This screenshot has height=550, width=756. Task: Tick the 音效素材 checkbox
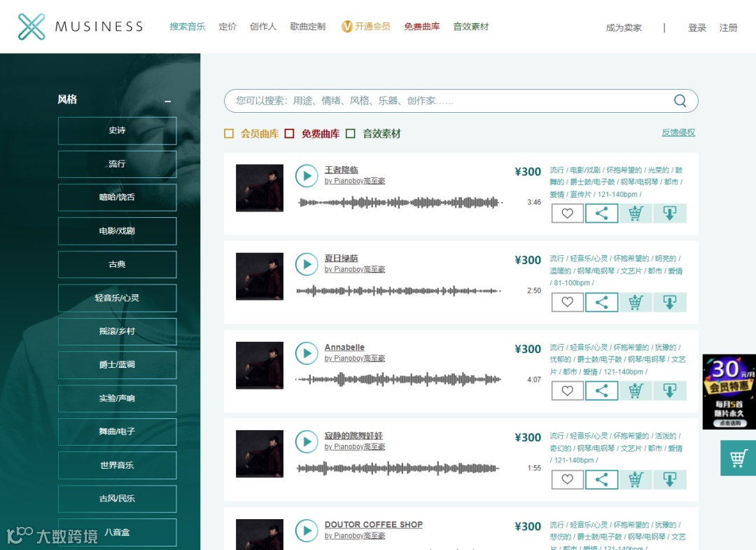tap(351, 134)
